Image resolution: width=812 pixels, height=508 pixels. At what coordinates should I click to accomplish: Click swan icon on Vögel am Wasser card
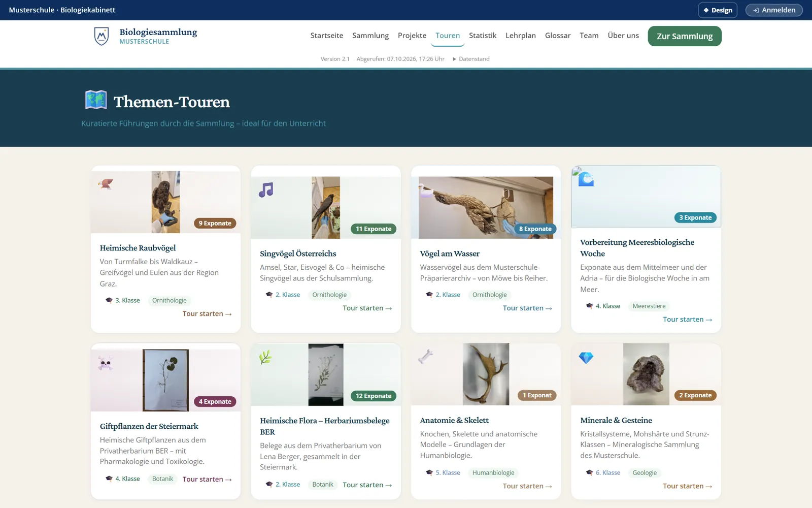426,190
